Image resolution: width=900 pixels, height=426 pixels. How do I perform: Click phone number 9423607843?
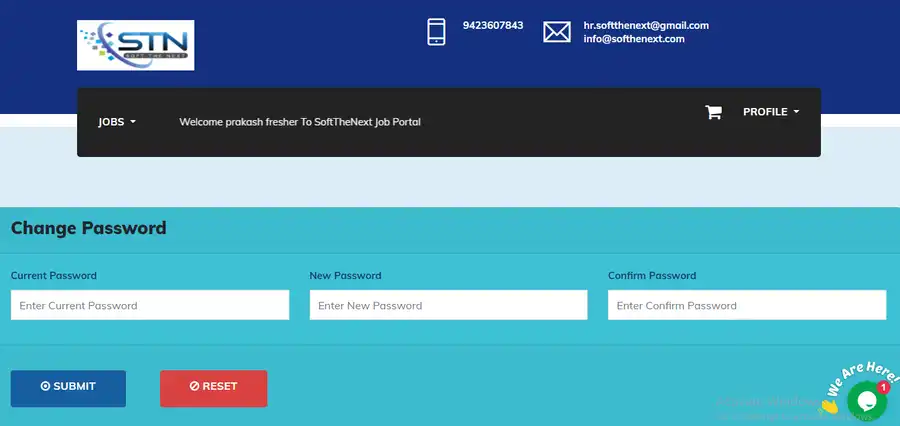click(493, 25)
